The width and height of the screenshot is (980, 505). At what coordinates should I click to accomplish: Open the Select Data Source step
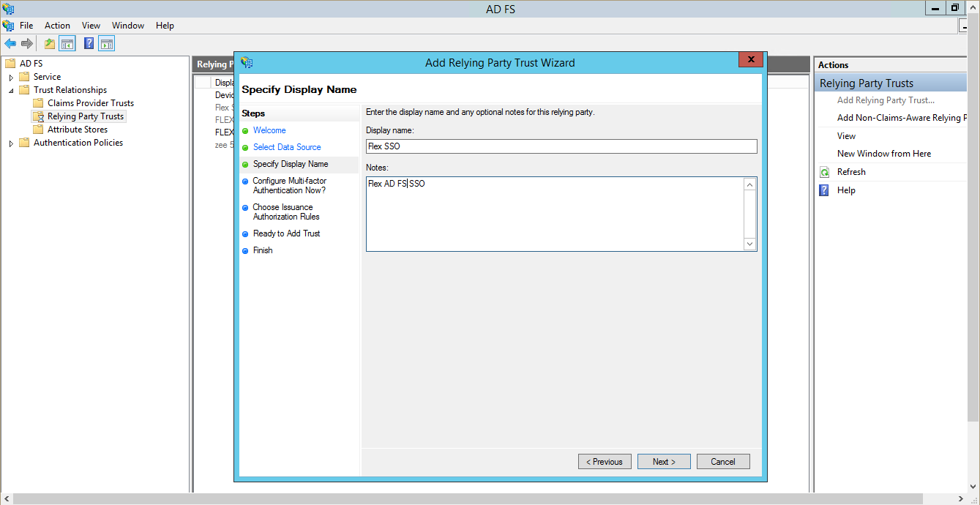click(x=286, y=146)
